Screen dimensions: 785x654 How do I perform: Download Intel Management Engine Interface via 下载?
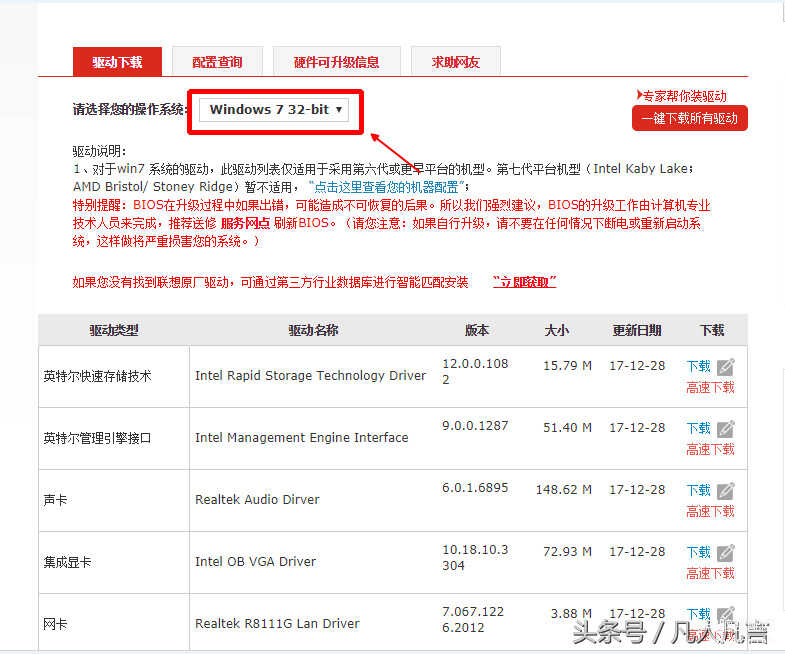[698, 428]
